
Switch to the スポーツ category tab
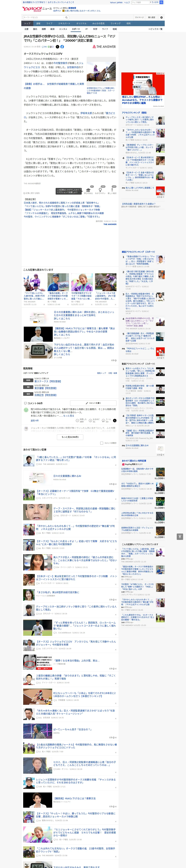[76, 29]
